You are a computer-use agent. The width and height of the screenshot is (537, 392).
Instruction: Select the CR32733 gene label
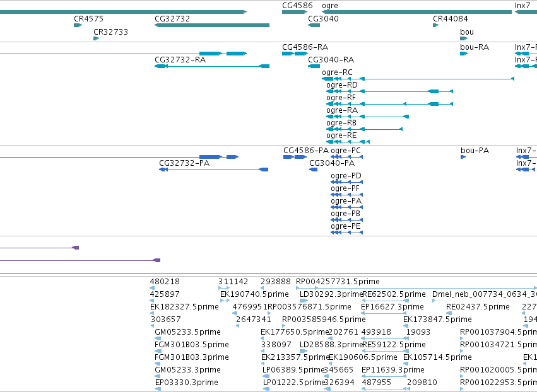coord(110,32)
